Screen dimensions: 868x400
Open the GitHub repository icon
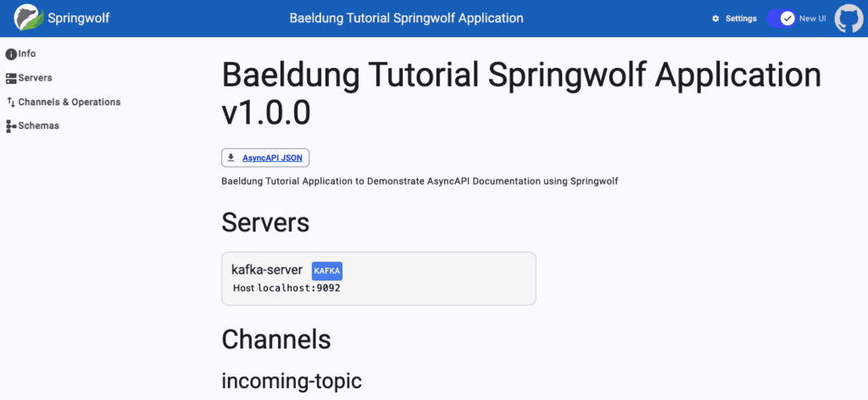[849, 19]
